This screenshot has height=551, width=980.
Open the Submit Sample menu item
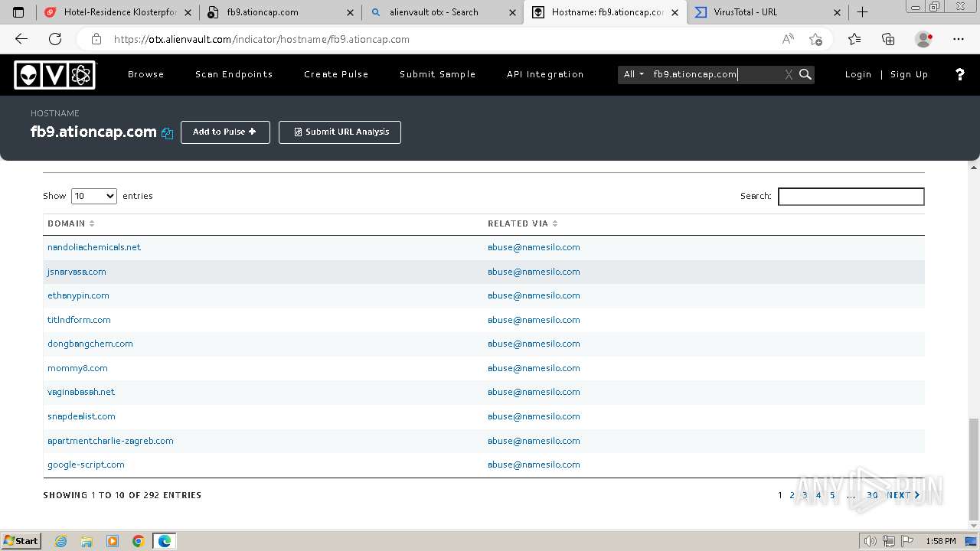tap(438, 74)
